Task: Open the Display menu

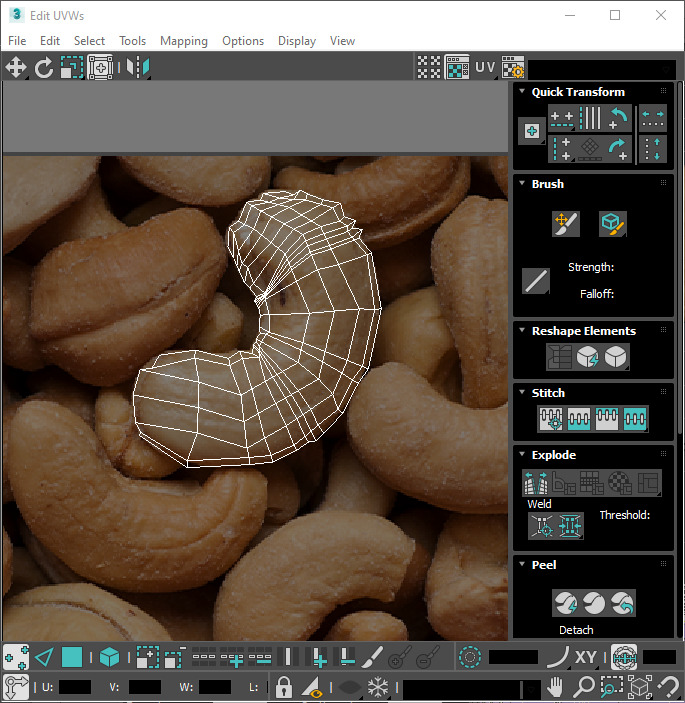Action: (x=297, y=41)
